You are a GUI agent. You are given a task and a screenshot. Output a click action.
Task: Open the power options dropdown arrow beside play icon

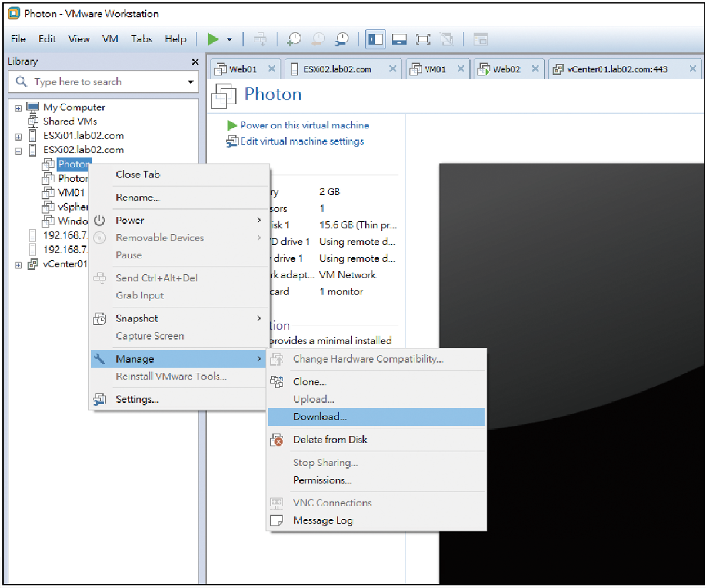(229, 39)
